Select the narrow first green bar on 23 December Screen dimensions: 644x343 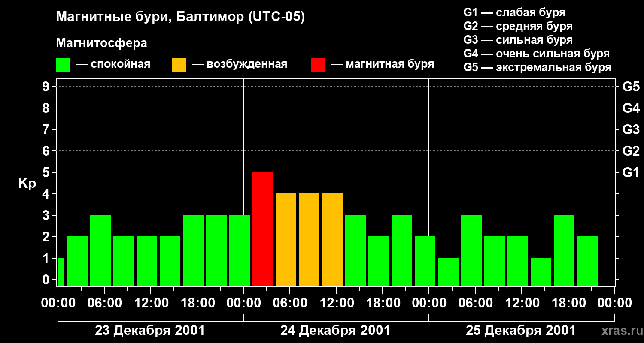click(x=61, y=272)
